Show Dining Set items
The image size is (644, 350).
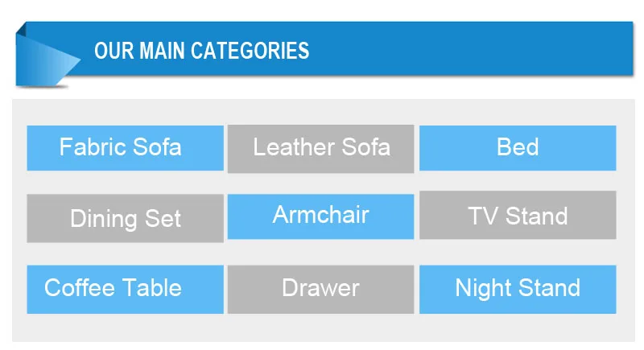pyautogui.click(x=125, y=218)
